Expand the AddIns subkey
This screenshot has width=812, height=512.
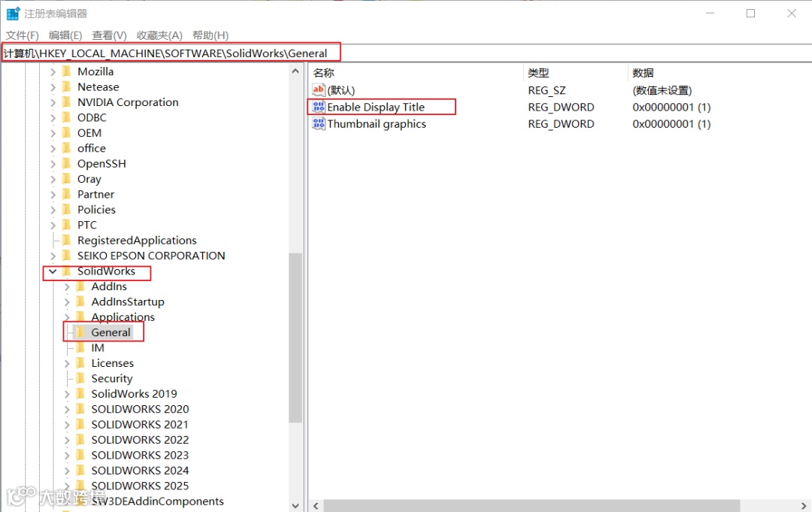67,286
